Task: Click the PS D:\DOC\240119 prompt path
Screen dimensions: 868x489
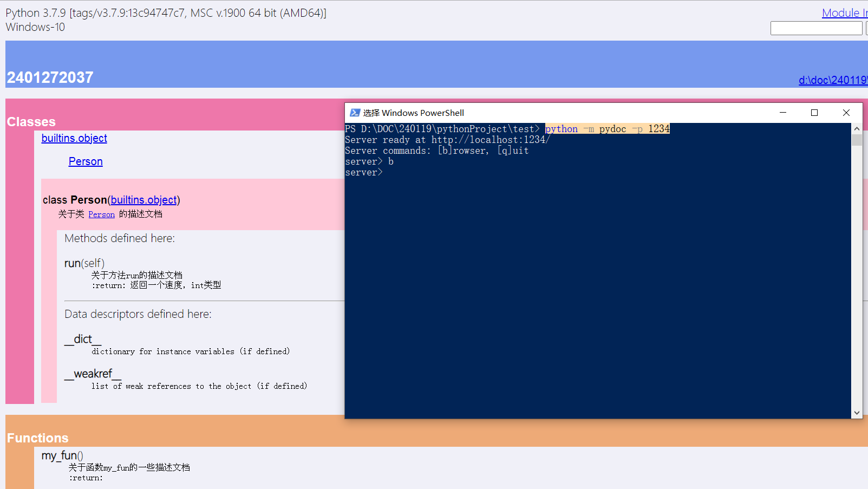Action: tap(442, 129)
